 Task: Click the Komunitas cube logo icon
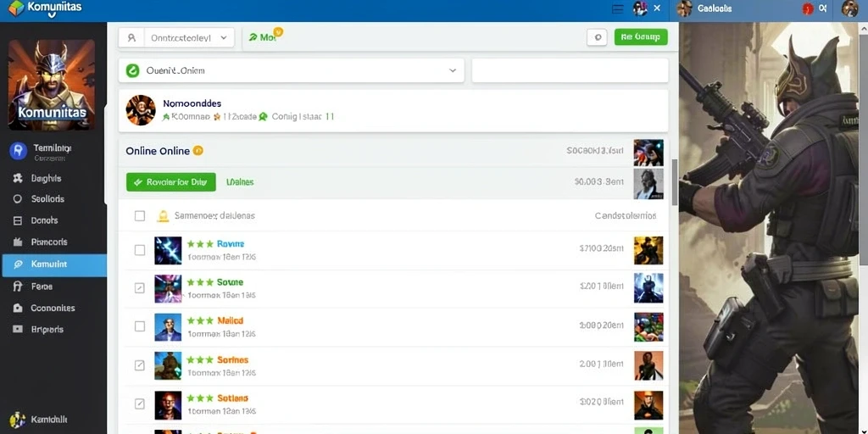pyautogui.click(x=16, y=8)
